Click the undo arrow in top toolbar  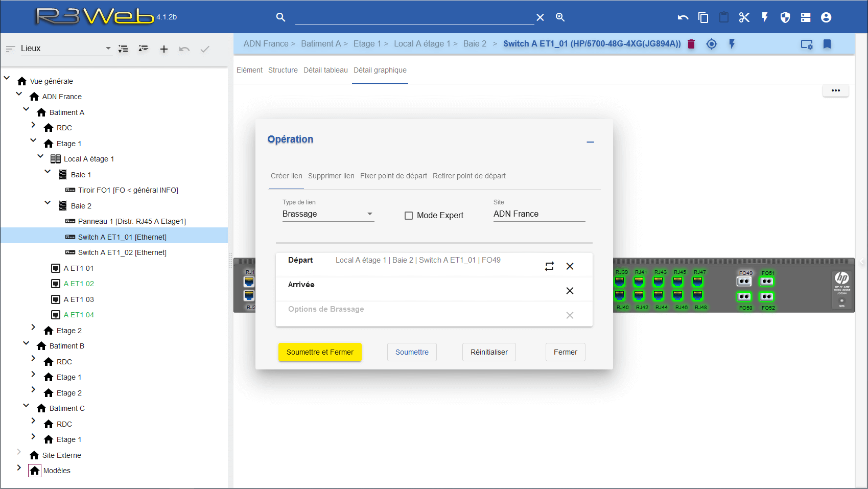pyautogui.click(x=683, y=17)
